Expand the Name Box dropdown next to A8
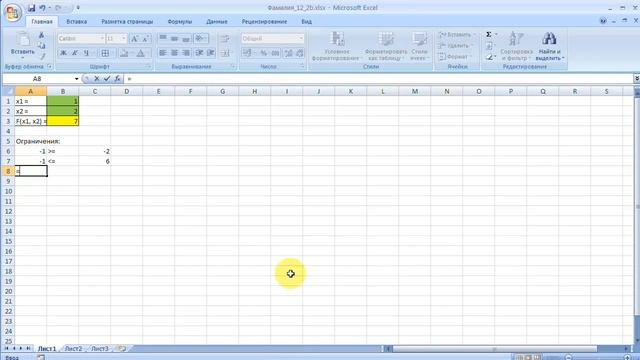This screenshot has height=360, width=640. 76,78
